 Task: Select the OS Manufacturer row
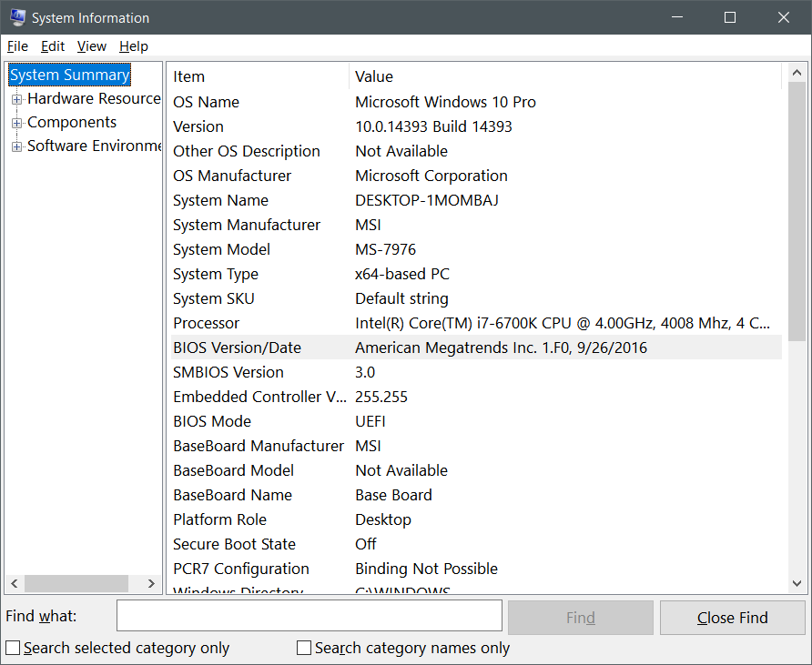476,176
